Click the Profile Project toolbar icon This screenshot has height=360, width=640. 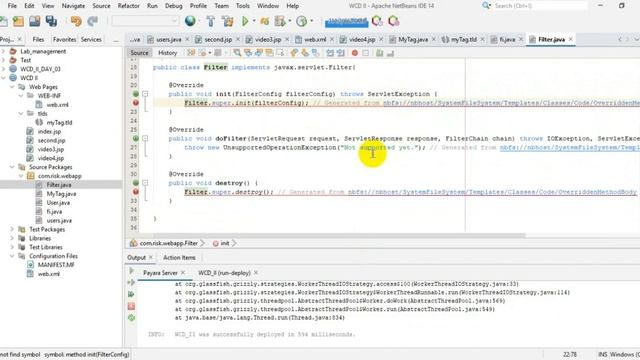pyautogui.click(x=280, y=21)
